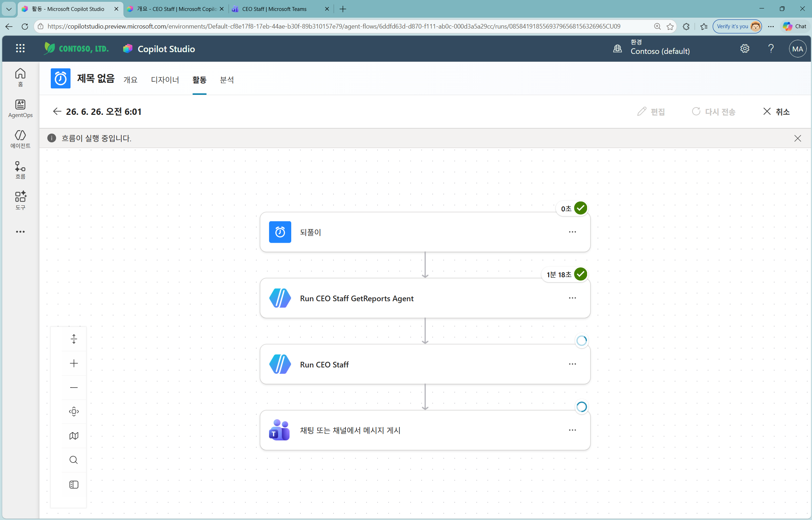Open the browser favorites list icon
This screenshot has width=812, height=520.
tap(704, 26)
